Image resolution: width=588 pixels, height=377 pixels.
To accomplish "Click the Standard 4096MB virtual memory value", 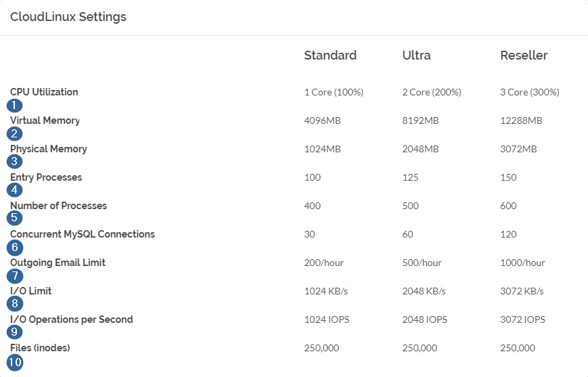I will click(x=322, y=120).
